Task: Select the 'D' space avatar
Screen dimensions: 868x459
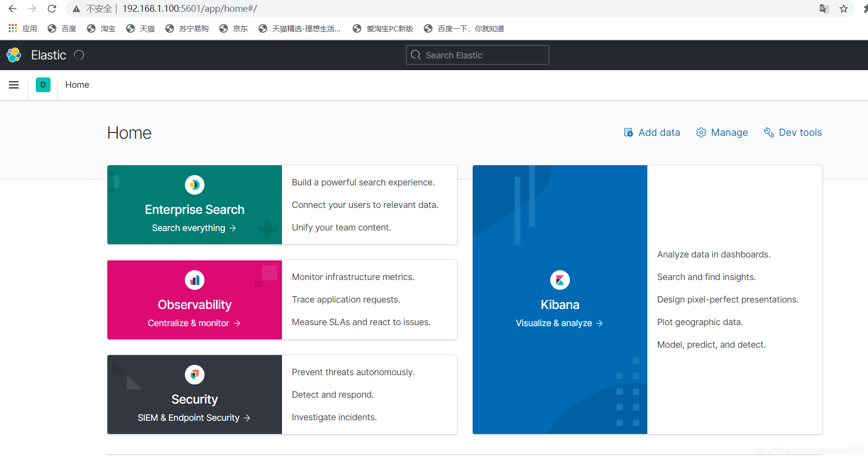Action: click(x=43, y=85)
